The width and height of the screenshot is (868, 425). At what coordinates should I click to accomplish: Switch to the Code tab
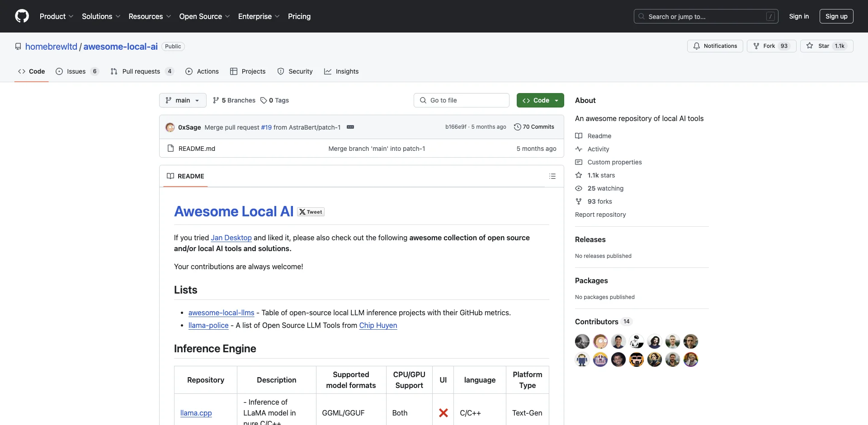[x=31, y=71]
